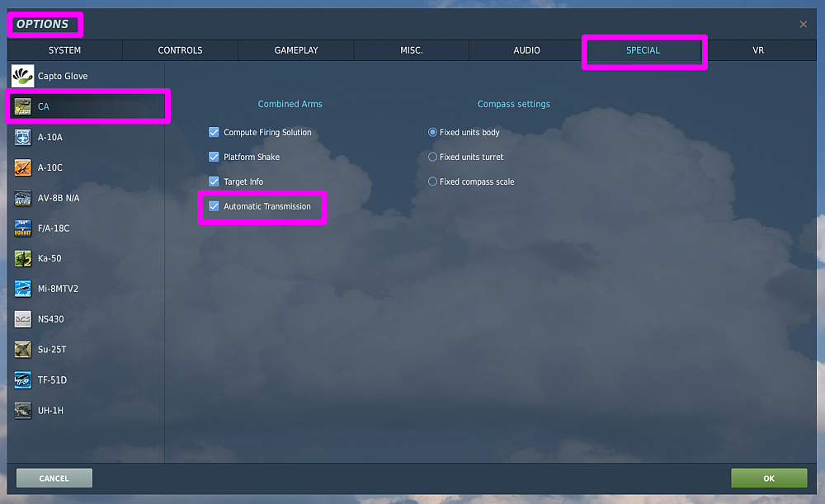Close the Options window with X

click(804, 24)
